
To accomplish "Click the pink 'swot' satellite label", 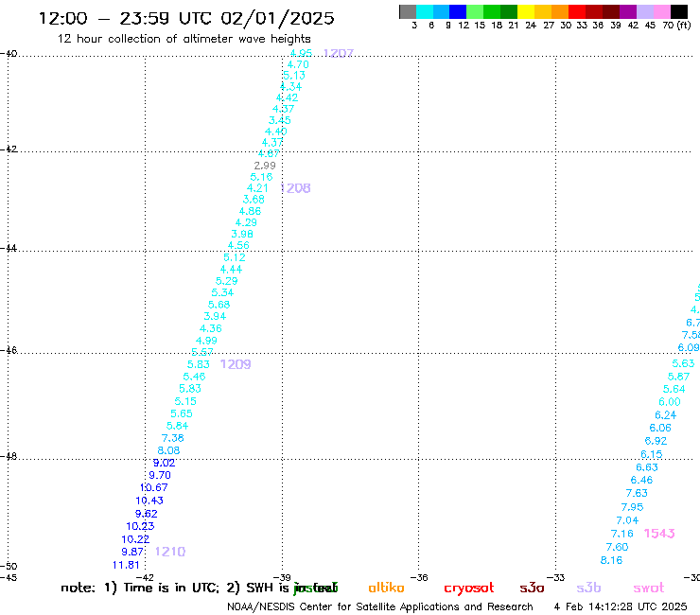I will (649, 588).
